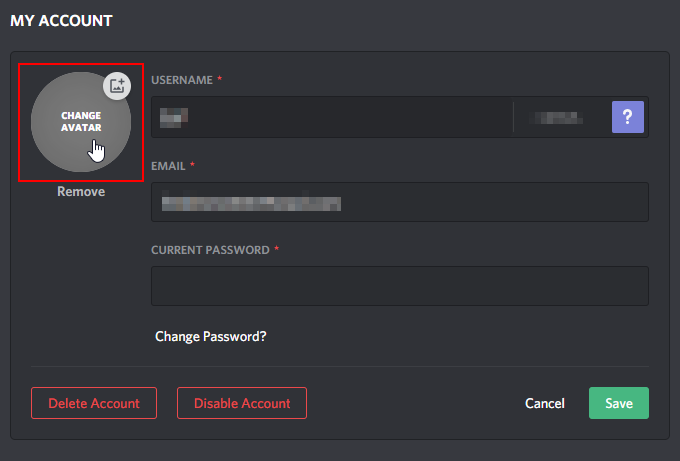Click the USERNAME field label
This screenshot has height=461, width=680.
tap(182, 80)
